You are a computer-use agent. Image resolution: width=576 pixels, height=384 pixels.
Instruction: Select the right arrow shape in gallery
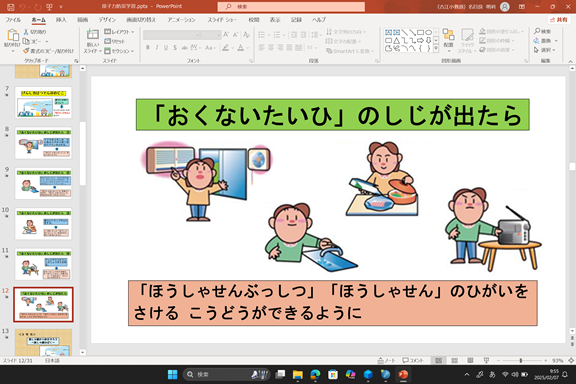(420, 40)
